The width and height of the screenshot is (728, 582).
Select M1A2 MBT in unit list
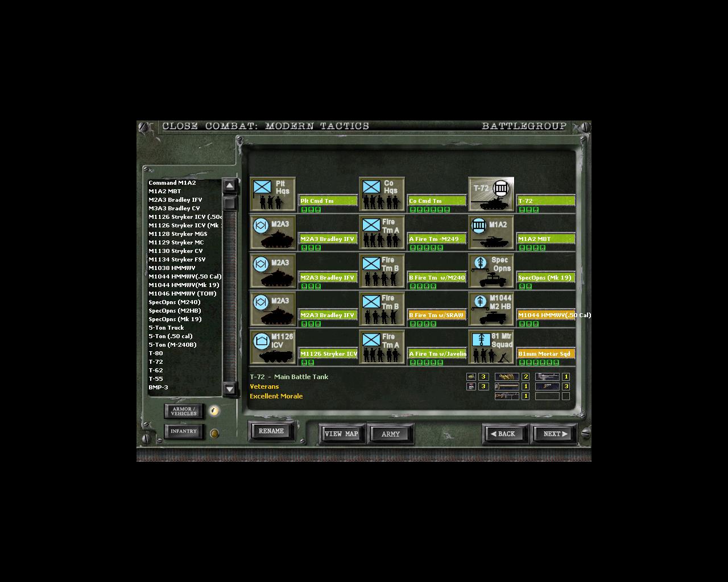point(165,191)
